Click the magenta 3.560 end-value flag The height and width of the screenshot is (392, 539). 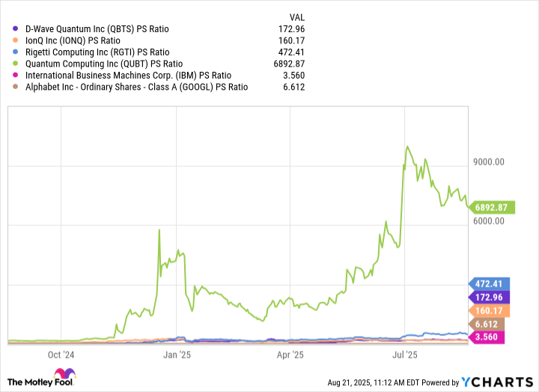coord(487,337)
